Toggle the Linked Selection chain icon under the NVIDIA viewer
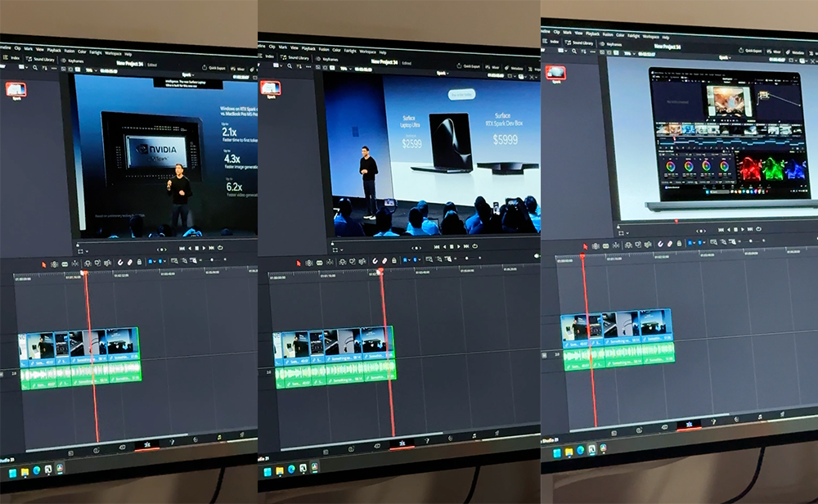818x504 pixels. (130, 262)
